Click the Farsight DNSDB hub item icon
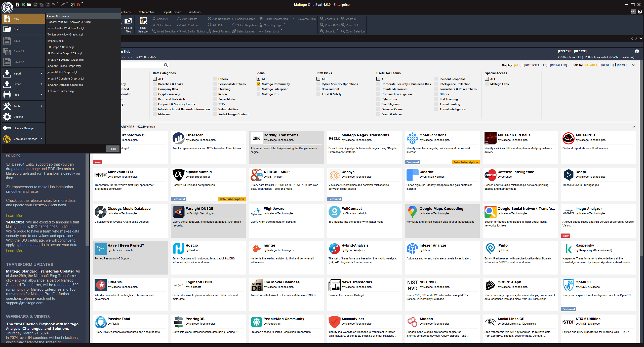The image size is (644, 347). [x=178, y=212]
